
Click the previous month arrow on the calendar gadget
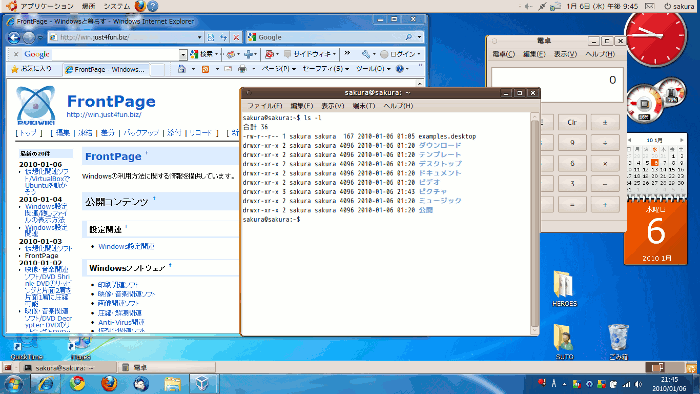click(x=630, y=140)
